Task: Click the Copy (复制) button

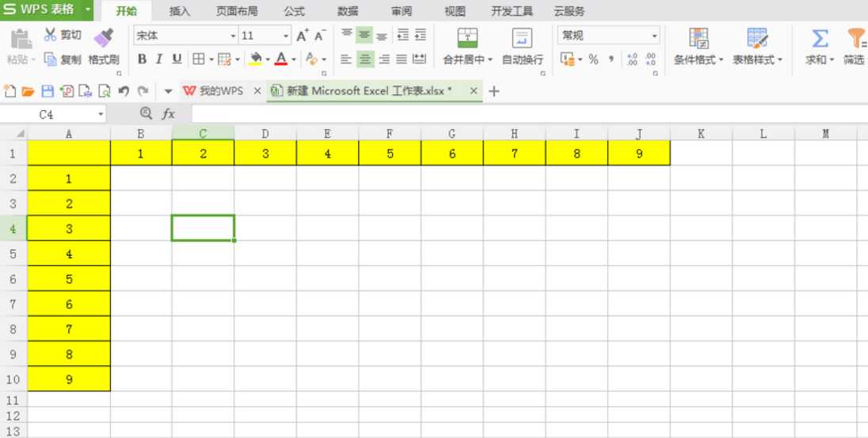Action: point(62,59)
